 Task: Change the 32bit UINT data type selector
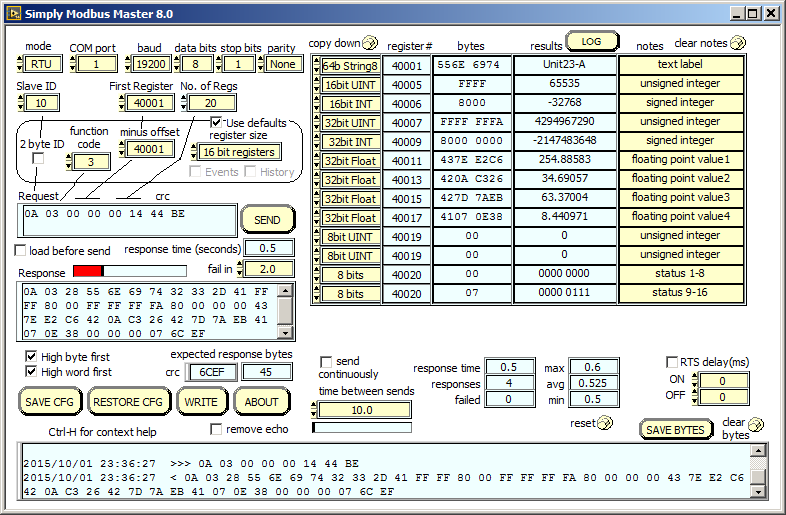(350, 123)
